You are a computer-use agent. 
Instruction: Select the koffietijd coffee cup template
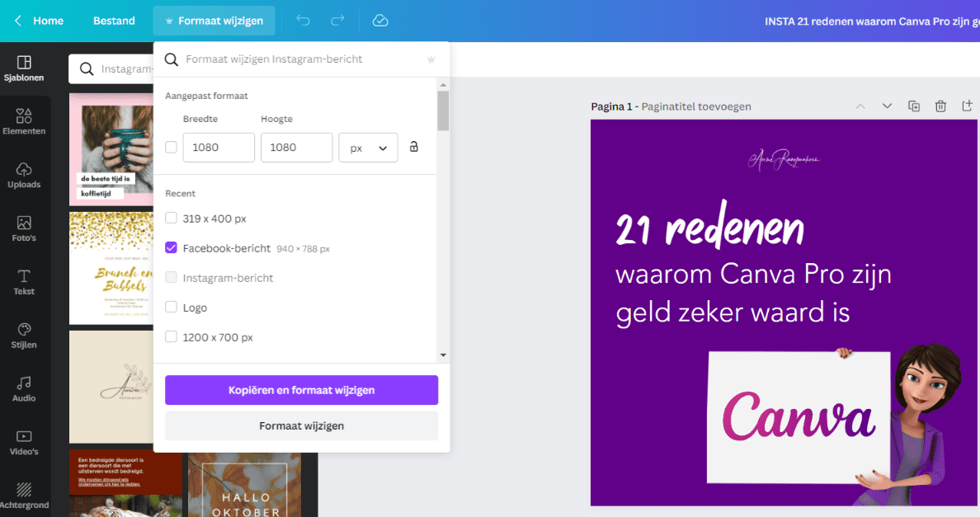[111, 150]
